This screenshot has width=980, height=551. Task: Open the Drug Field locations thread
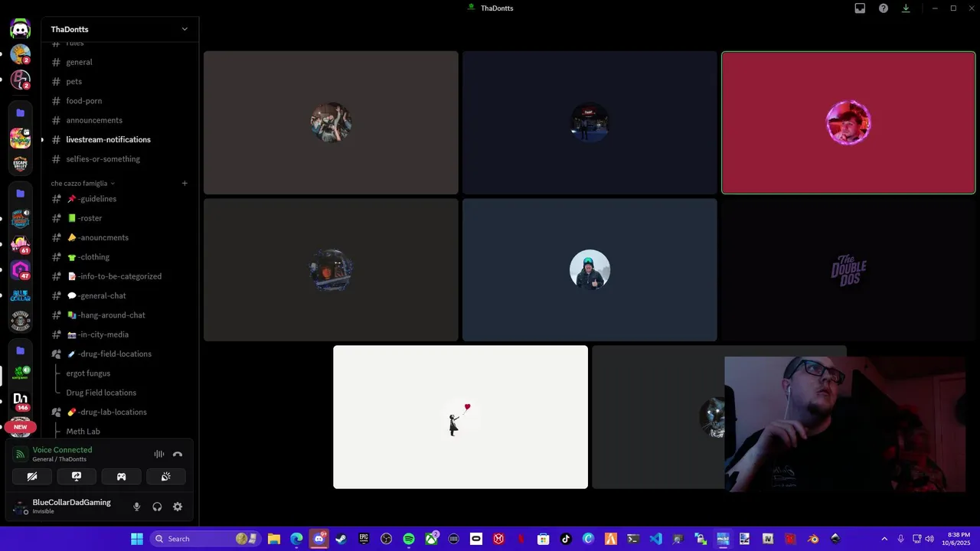point(101,393)
